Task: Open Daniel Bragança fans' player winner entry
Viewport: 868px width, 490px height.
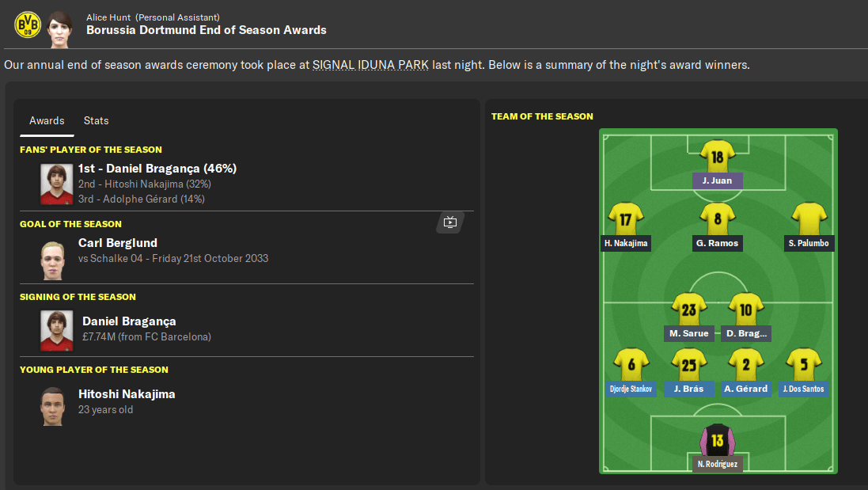Action: pyautogui.click(x=157, y=169)
